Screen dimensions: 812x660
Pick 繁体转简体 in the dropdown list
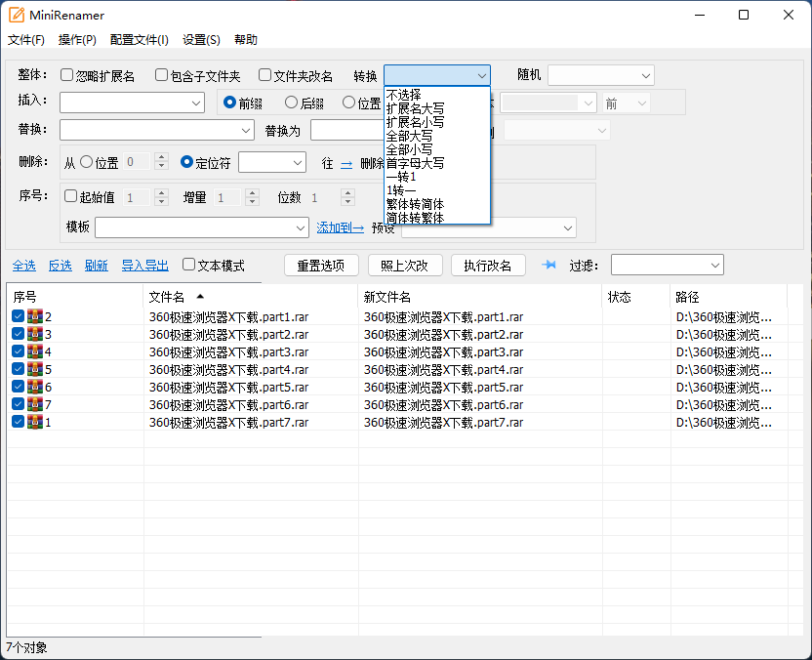[x=415, y=204]
